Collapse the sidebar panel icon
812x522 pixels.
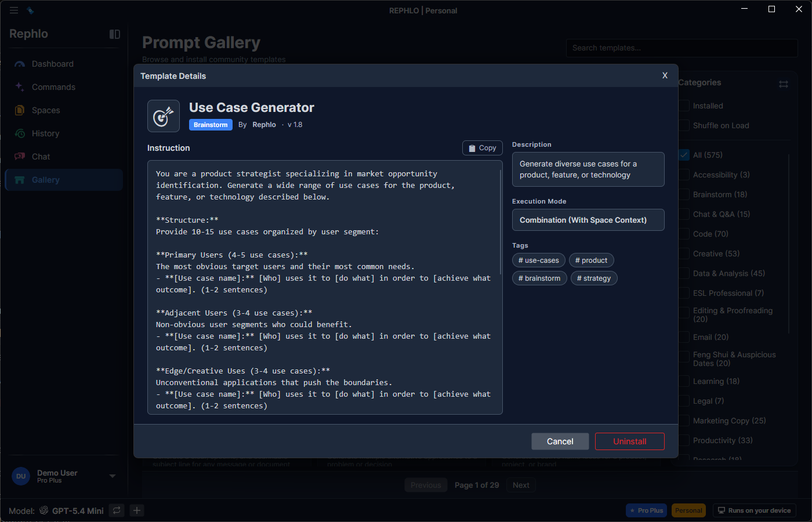(115, 34)
